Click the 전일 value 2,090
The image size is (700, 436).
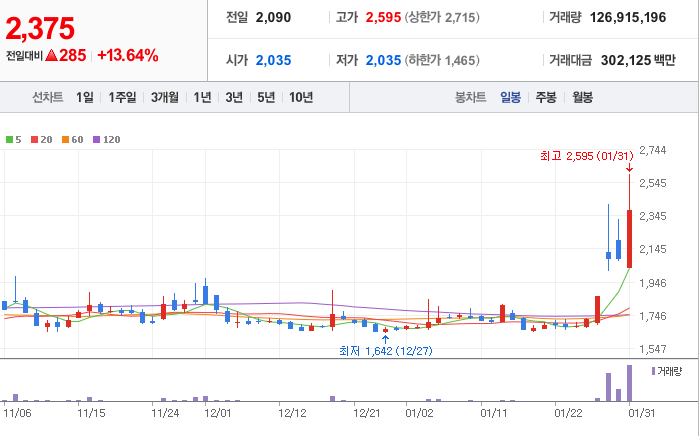pyautogui.click(x=273, y=17)
